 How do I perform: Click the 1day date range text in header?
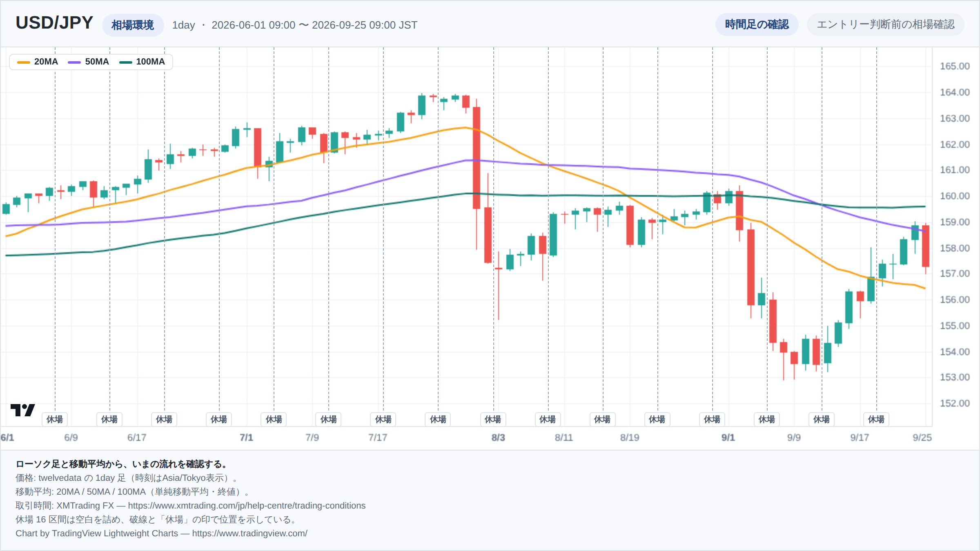coord(294,25)
